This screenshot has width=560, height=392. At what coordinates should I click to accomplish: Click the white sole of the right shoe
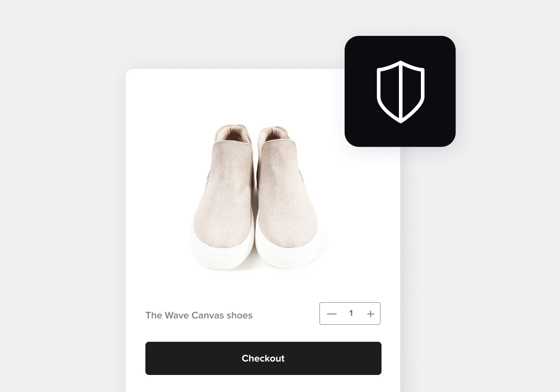289,253
